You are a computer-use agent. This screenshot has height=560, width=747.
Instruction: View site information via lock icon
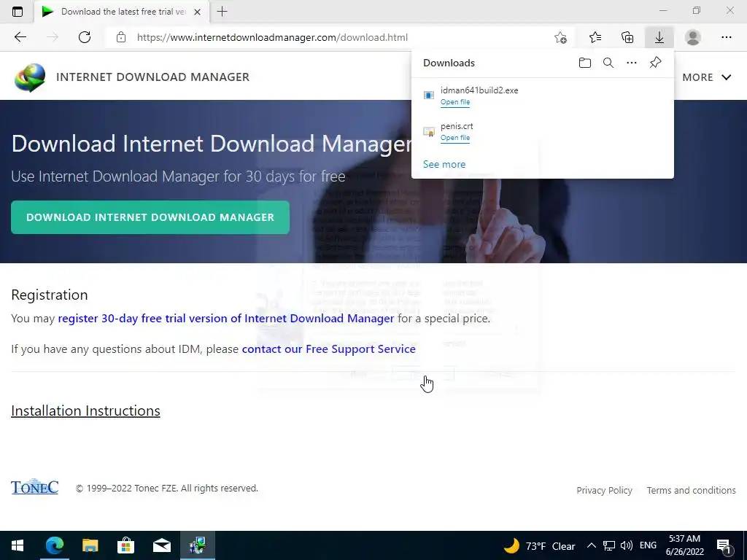(x=121, y=37)
